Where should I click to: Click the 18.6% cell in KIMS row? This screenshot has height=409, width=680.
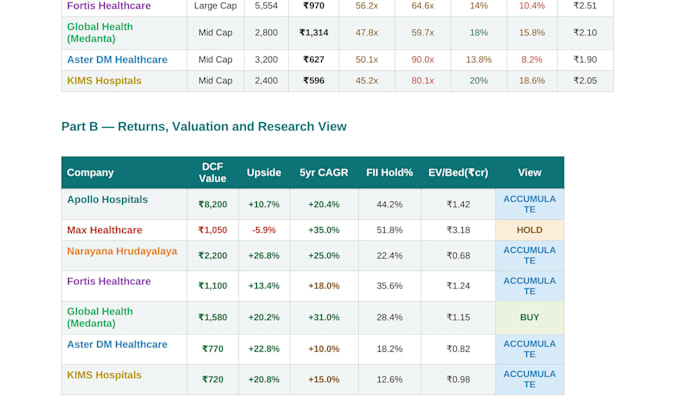click(x=532, y=81)
